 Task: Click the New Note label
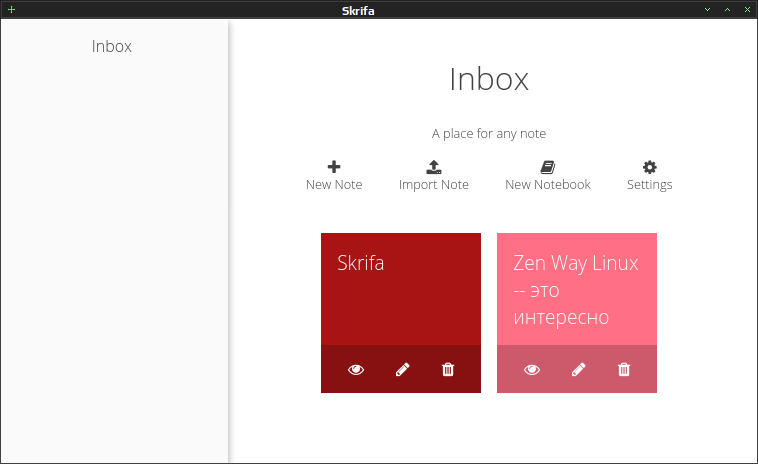point(334,185)
